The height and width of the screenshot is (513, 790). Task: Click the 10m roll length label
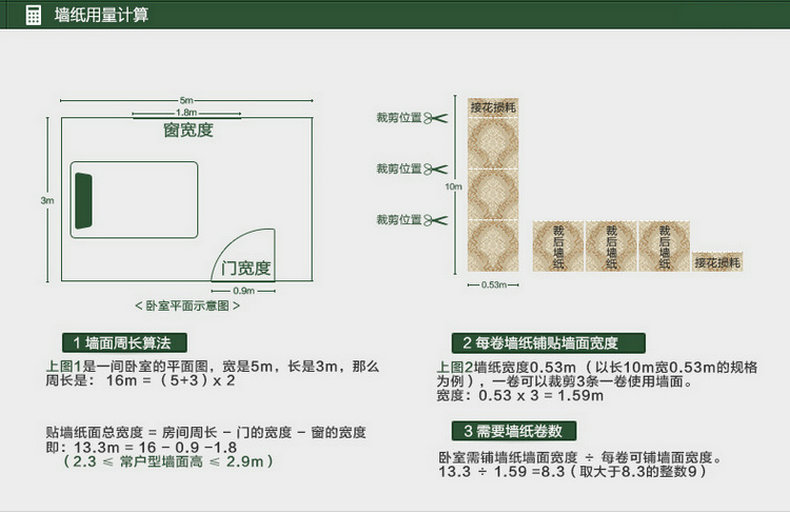453,186
